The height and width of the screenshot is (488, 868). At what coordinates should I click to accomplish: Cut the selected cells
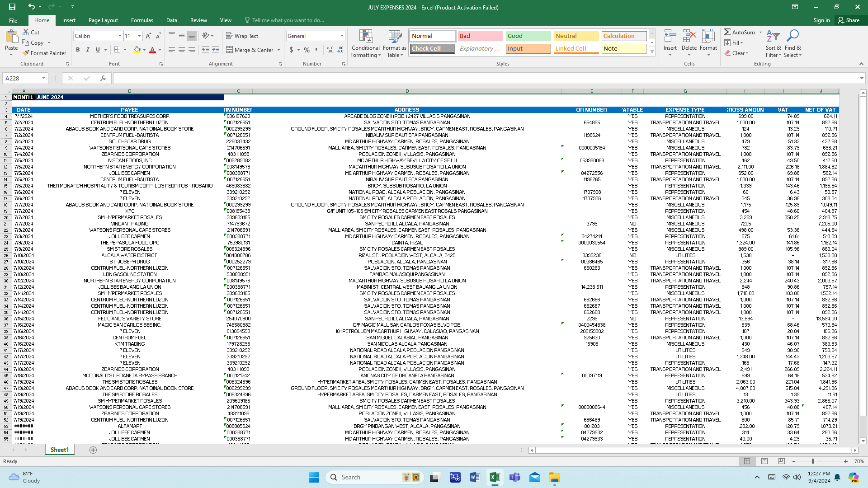[x=31, y=32]
